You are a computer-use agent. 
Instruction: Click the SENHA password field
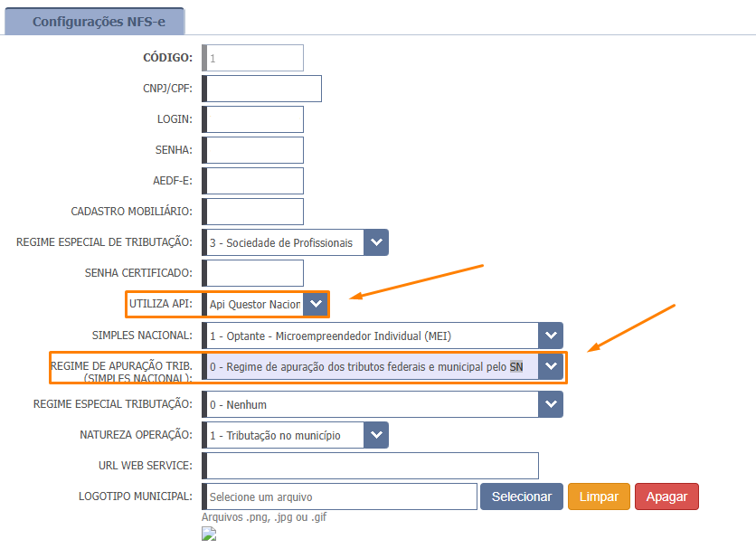coord(254,150)
